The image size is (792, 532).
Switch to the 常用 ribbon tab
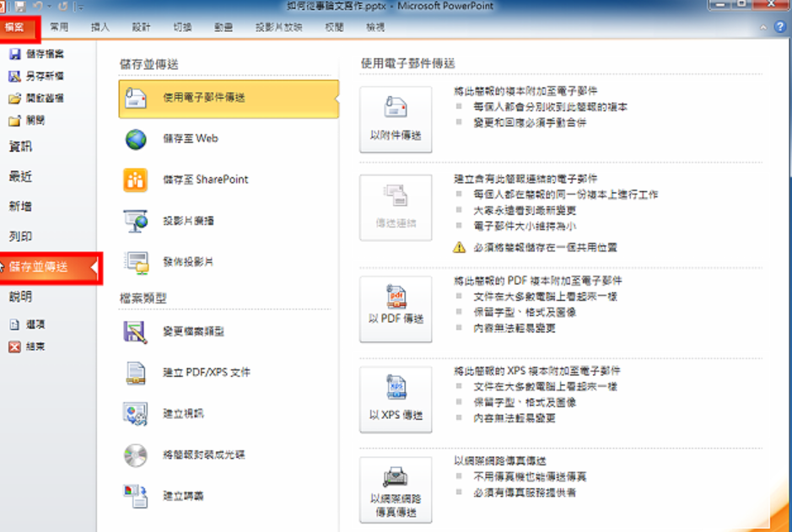click(59, 27)
